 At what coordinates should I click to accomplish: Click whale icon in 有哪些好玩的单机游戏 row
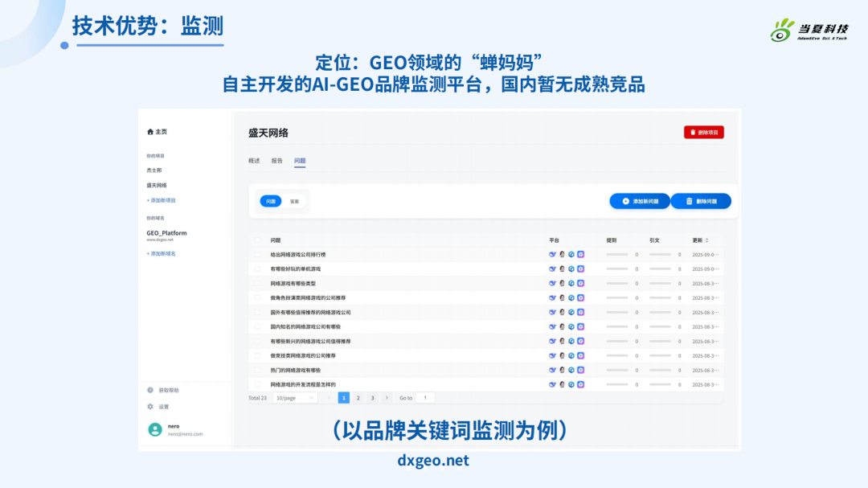pyautogui.click(x=552, y=269)
